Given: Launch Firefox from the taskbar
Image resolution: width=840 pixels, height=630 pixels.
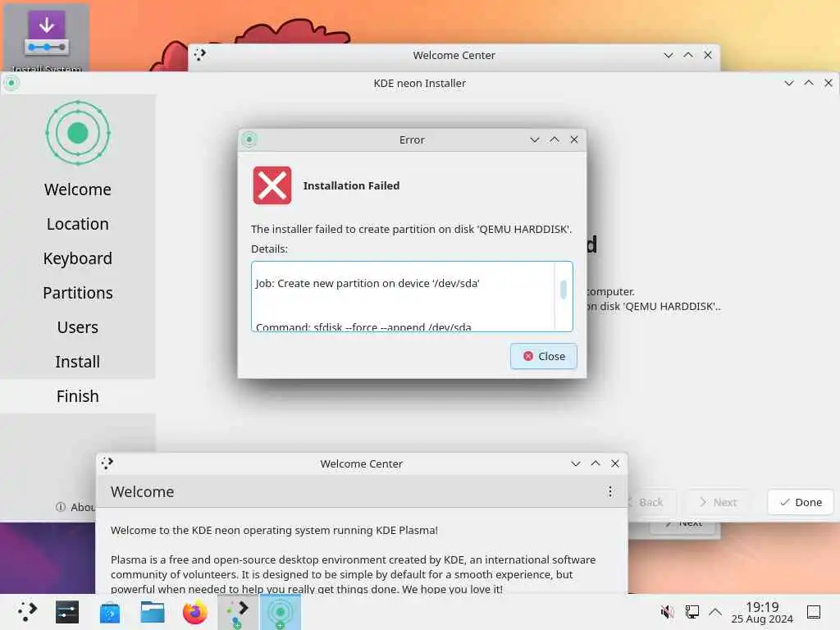Looking at the screenshot, I should (x=195, y=612).
